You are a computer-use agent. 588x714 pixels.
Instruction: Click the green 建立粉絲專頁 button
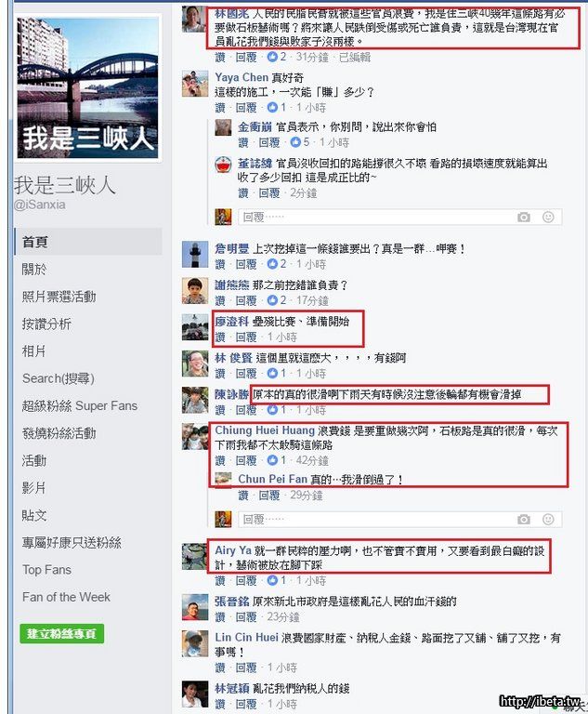click(x=62, y=634)
